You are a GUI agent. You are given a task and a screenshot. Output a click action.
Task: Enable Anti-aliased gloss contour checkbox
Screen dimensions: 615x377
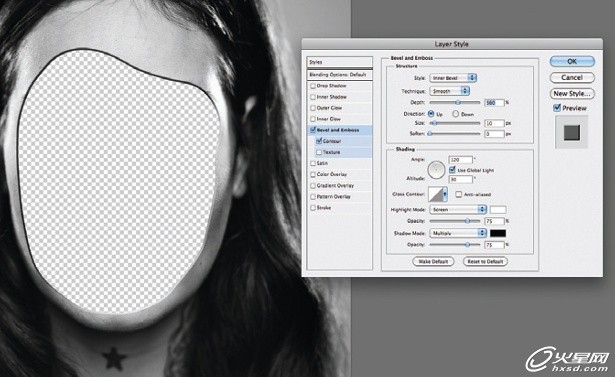point(459,194)
